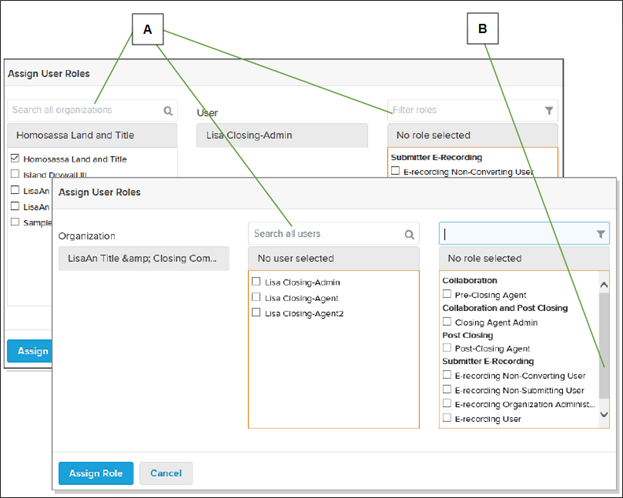Click magnifier icon in Search all users
623x498 pixels.
coord(409,234)
